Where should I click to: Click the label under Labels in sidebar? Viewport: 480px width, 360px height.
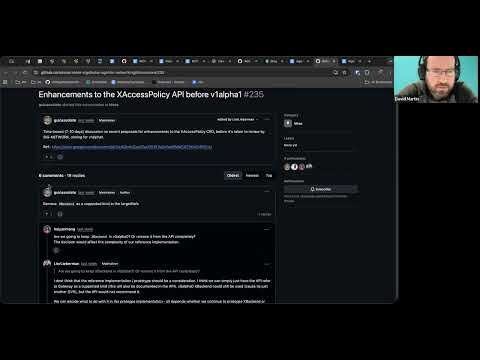coord(290,145)
